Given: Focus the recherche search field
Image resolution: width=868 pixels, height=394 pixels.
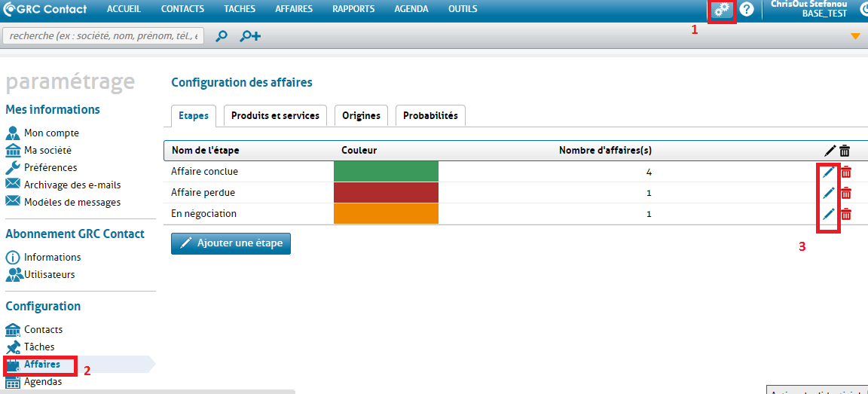Looking at the screenshot, I should click(x=104, y=36).
